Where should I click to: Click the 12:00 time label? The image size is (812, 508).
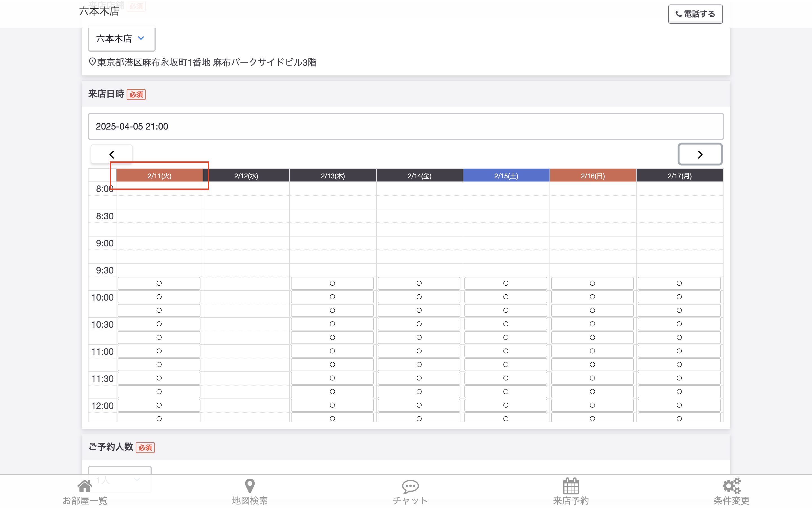point(102,406)
